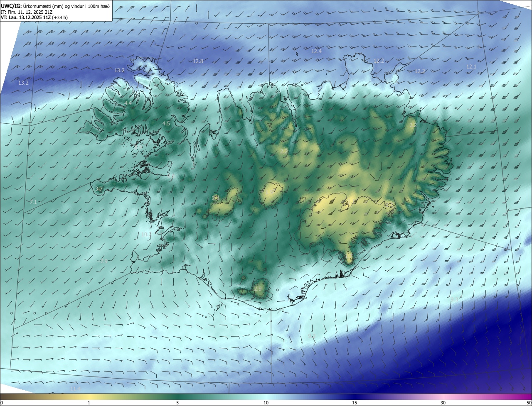The image size is (532, 406).
Task: Click the 7.1 value label on the map
Action: point(33,202)
